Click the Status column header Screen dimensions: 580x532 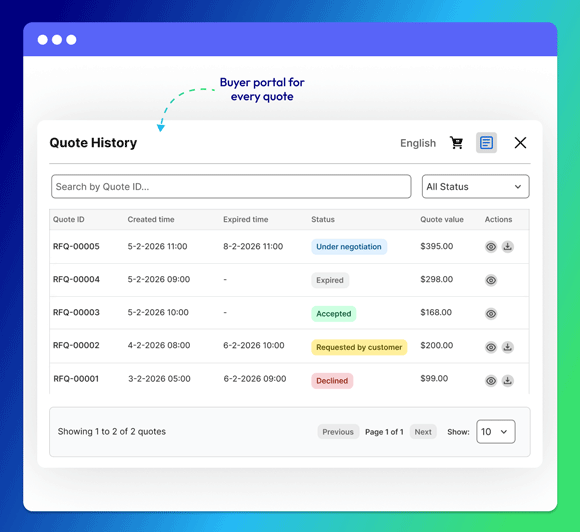pyautogui.click(x=323, y=219)
